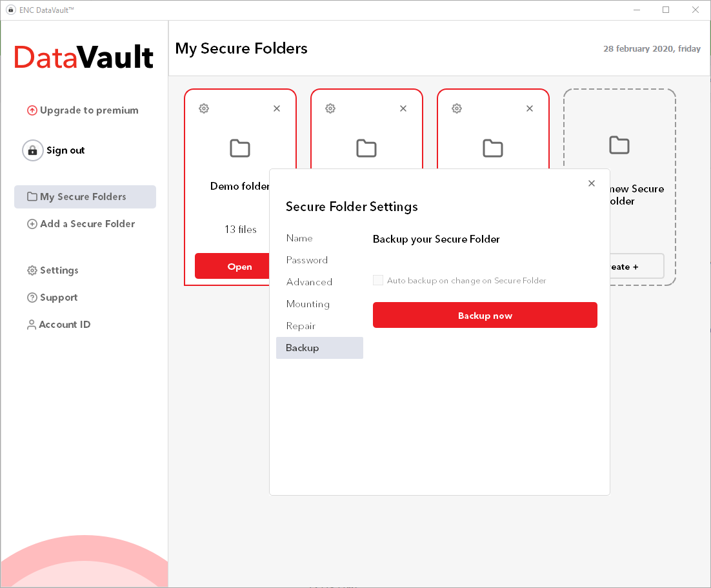Click the Create + button
Viewport: 711px width, 588px height.
[637, 267]
